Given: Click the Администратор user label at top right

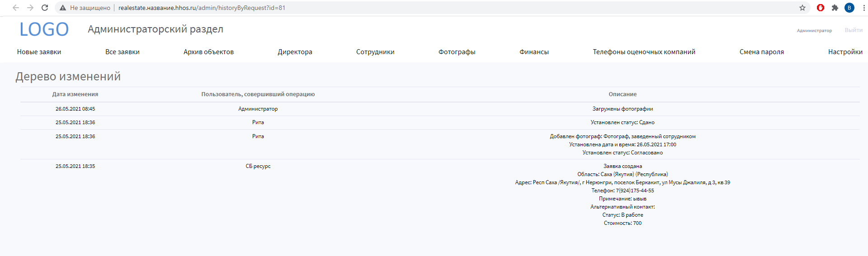Looking at the screenshot, I should click(x=814, y=31).
